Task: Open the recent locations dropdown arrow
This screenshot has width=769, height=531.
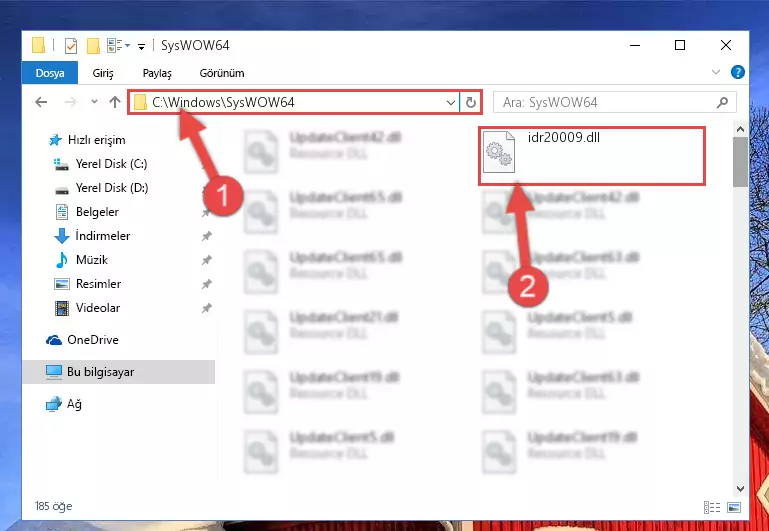Action: [95, 102]
